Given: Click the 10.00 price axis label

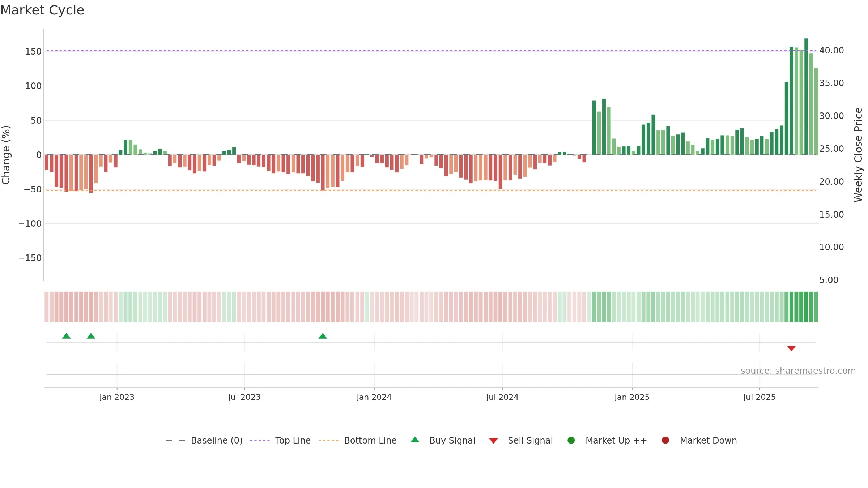Looking at the screenshot, I should (831, 247).
